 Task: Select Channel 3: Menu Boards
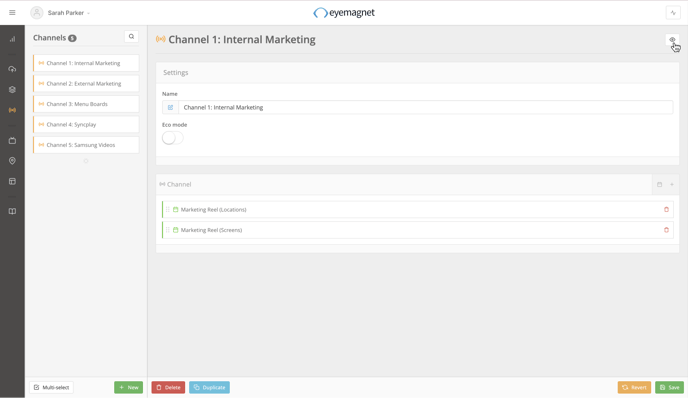pos(86,104)
